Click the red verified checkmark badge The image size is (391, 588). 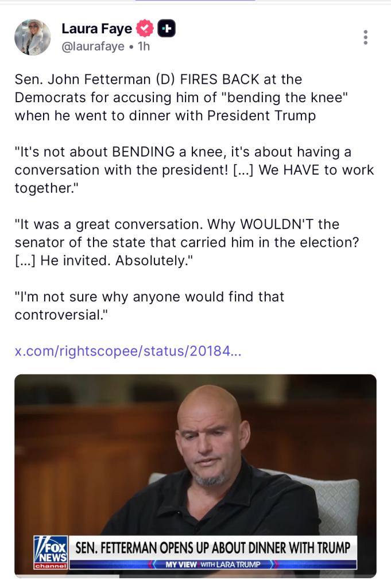tap(145, 28)
